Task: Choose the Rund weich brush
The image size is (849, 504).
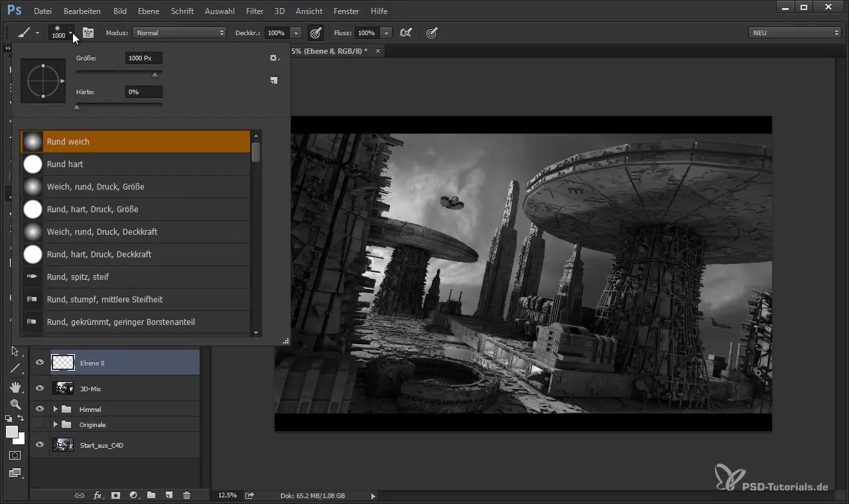Action: tap(136, 141)
